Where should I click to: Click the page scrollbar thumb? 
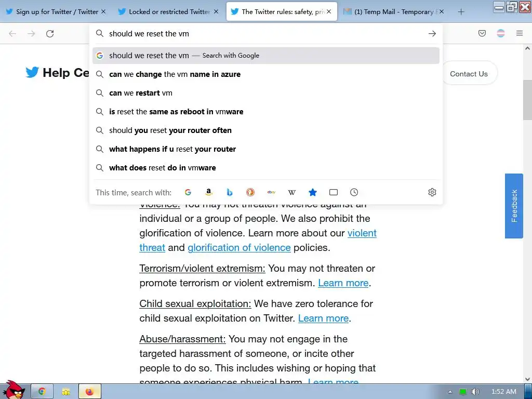[527, 100]
